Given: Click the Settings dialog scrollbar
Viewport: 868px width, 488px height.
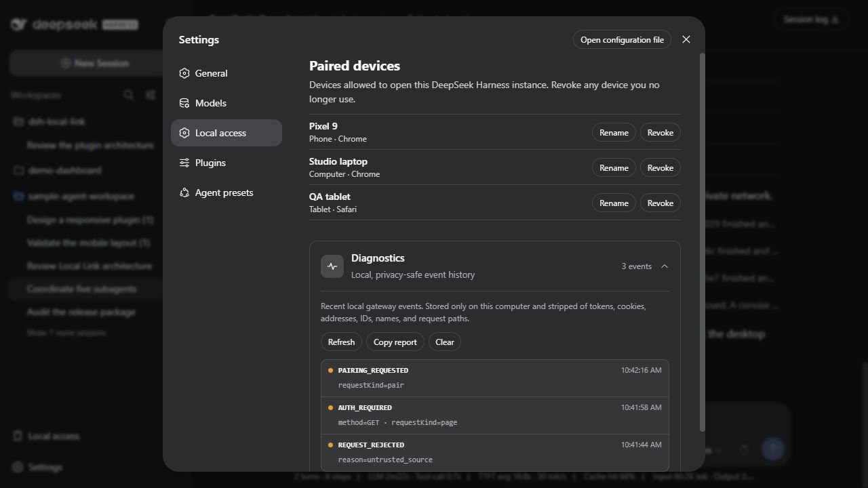Looking at the screenshot, I should (x=703, y=242).
